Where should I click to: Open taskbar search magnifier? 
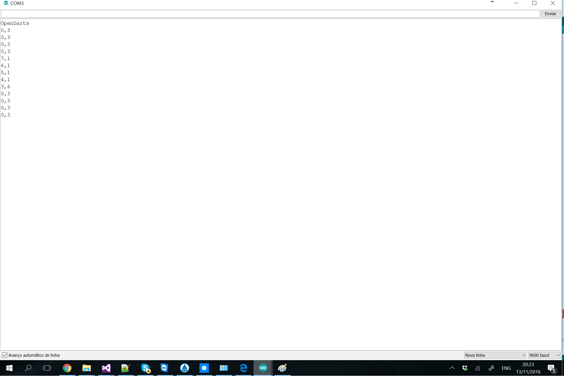coord(28,368)
